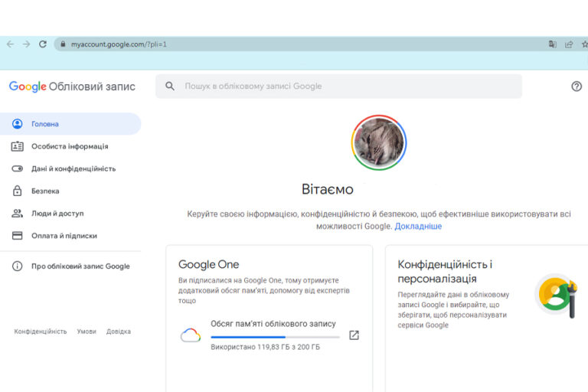Click the Докладніше link
The height and width of the screenshot is (392, 588).
coord(418,226)
